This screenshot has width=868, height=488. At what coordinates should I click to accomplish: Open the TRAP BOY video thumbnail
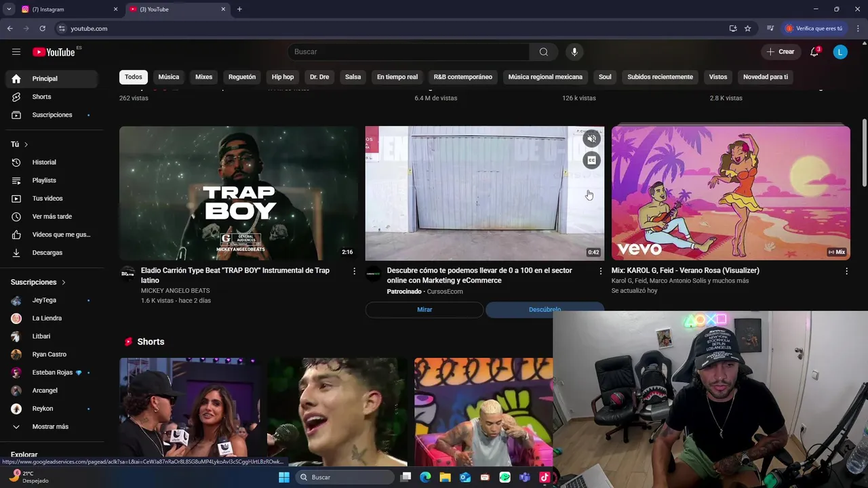pos(239,193)
